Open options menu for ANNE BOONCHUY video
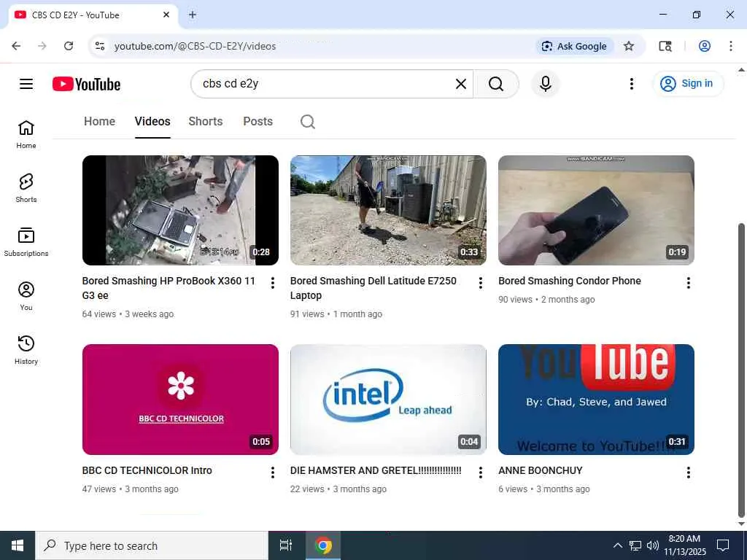 689,472
